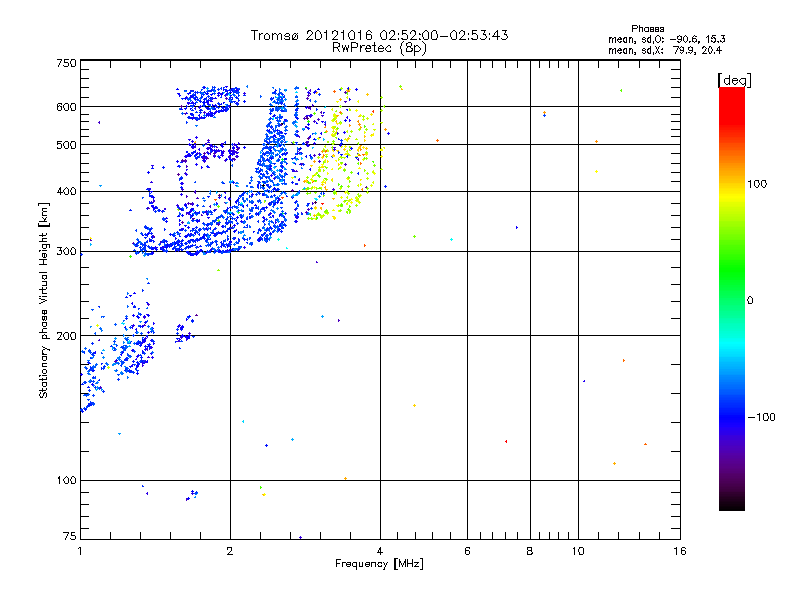Click the plot title 'Tromsø 20121016 02:52:00-02:53:43'
800x600 pixels.
(x=379, y=35)
